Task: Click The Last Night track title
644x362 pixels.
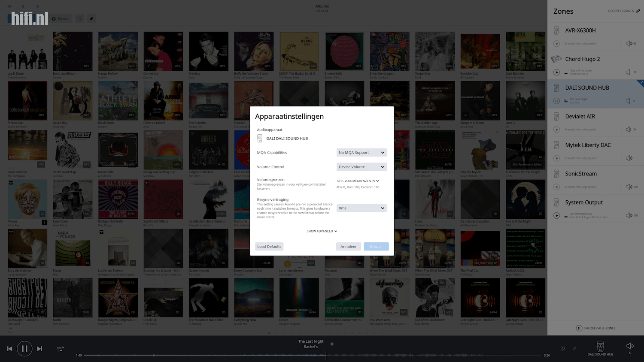Action: click(311, 341)
